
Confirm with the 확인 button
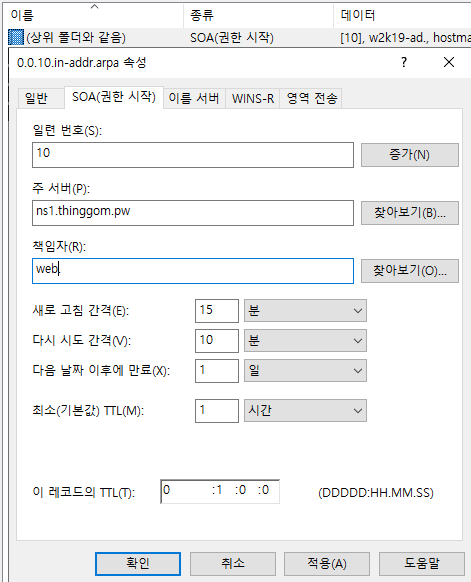tap(138, 563)
